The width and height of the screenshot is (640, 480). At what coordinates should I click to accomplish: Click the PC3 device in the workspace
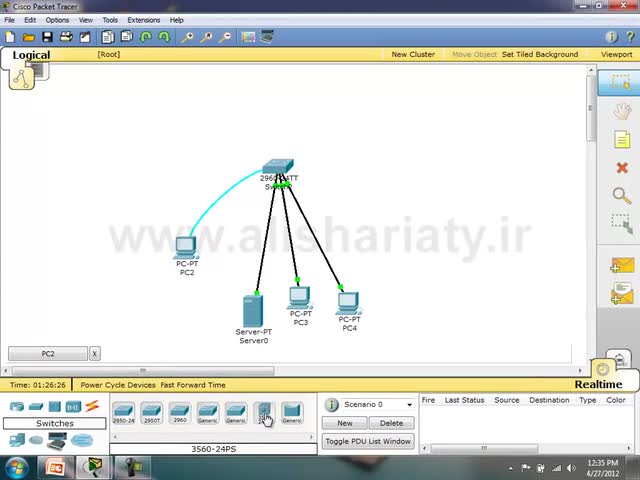[300, 298]
